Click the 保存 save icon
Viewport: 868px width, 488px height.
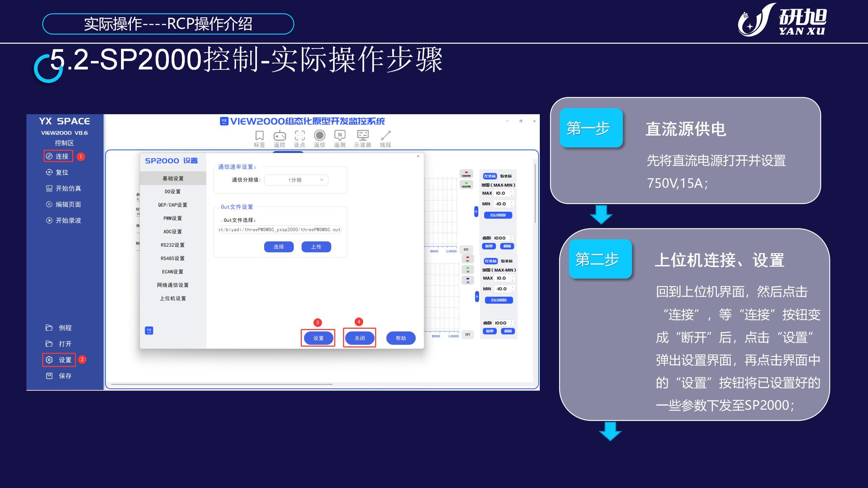[x=49, y=376]
